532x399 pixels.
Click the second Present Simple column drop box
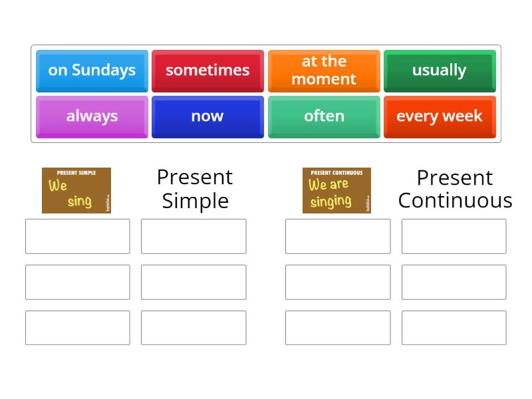(x=194, y=236)
